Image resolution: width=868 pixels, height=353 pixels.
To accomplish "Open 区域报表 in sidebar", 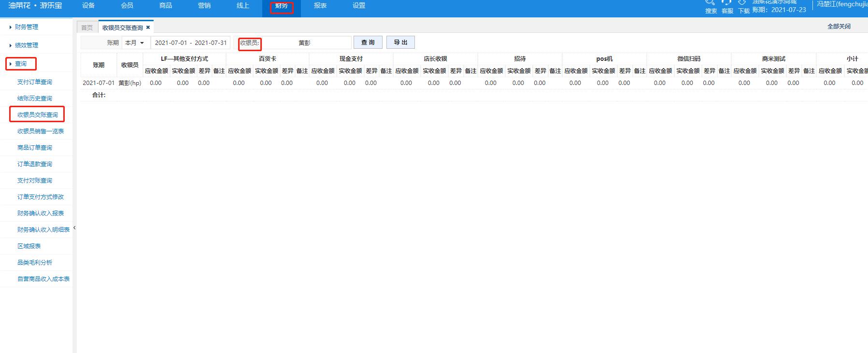I will click(29, 246).
